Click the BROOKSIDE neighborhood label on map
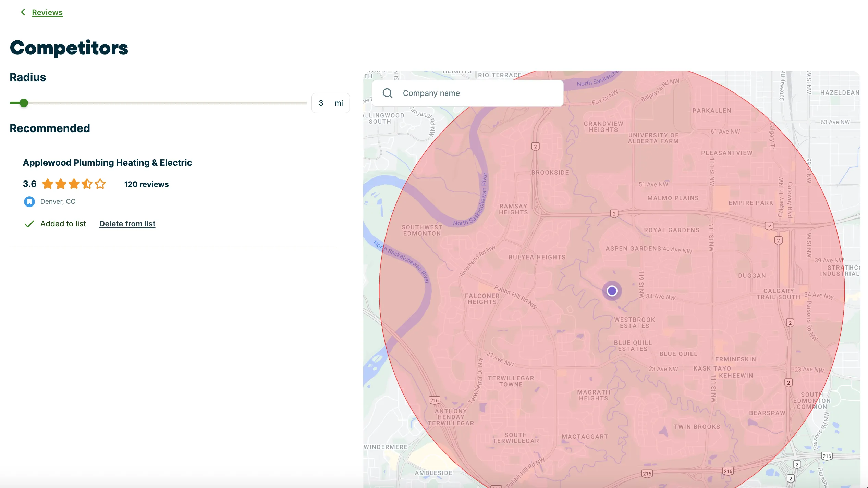The image size is (868, 488). [550, 173]
